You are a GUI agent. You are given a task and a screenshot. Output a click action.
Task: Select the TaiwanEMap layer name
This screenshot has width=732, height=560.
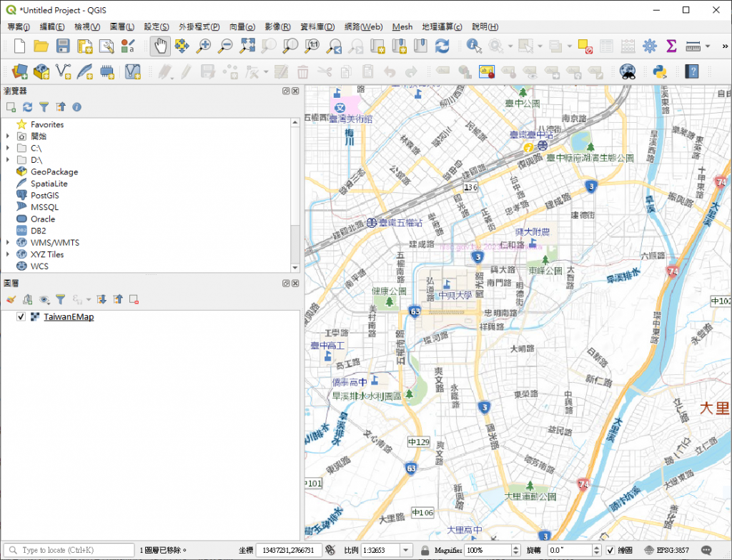[x=69, y=317]
